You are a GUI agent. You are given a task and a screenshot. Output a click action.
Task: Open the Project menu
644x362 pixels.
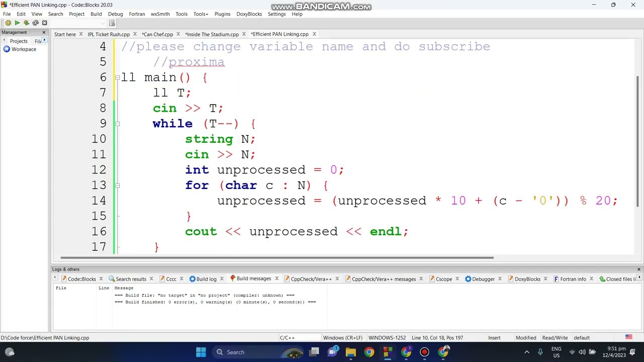[x=76, y=14]
